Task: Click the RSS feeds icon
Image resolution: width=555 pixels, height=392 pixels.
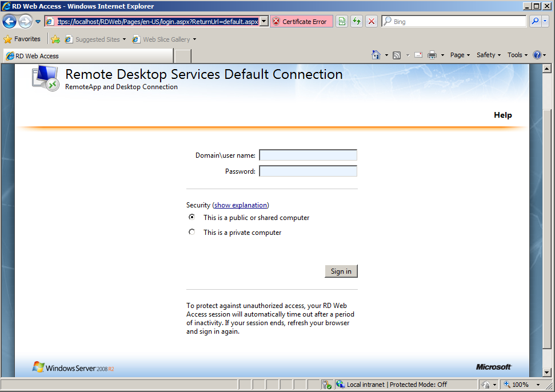Action: (x=397, y=55)
